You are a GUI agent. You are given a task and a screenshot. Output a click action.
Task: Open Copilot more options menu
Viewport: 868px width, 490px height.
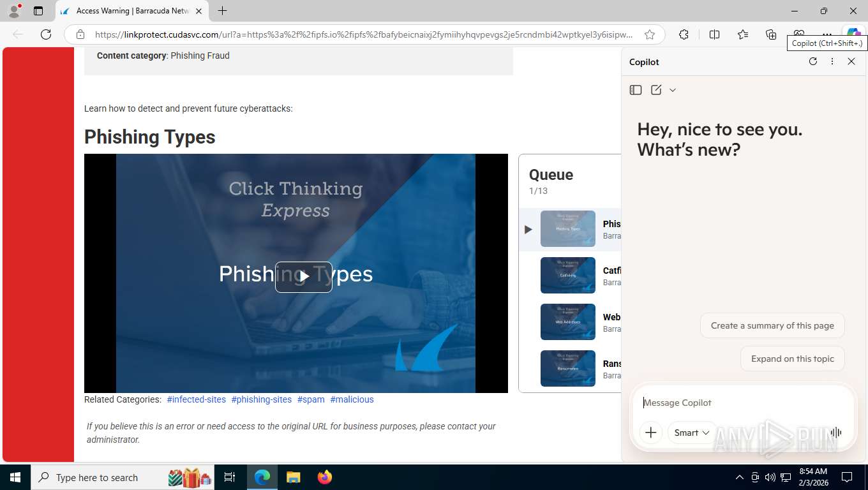[x=832, y=61]
